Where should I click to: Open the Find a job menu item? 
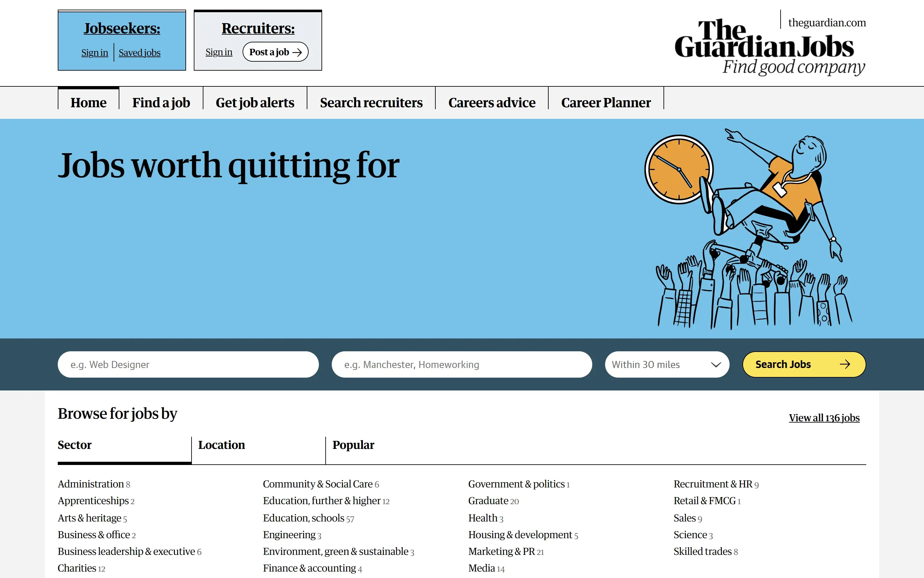tap(161, 102)
